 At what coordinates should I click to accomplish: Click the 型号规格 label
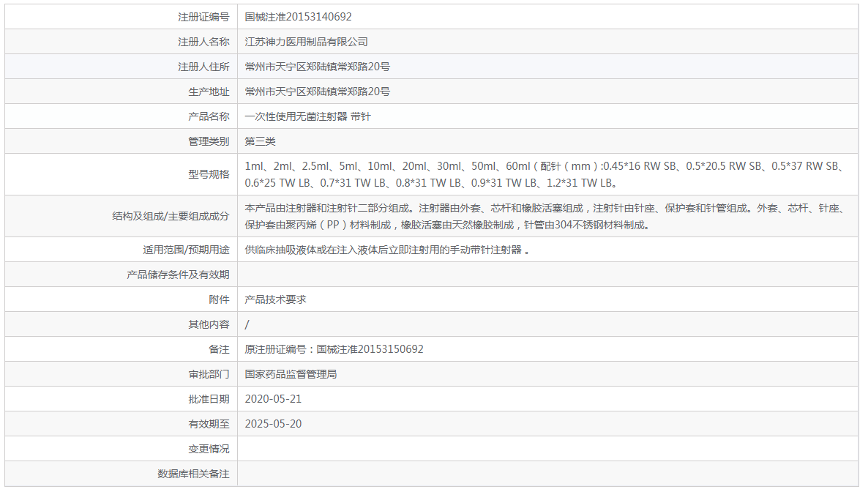click(209, 174)
